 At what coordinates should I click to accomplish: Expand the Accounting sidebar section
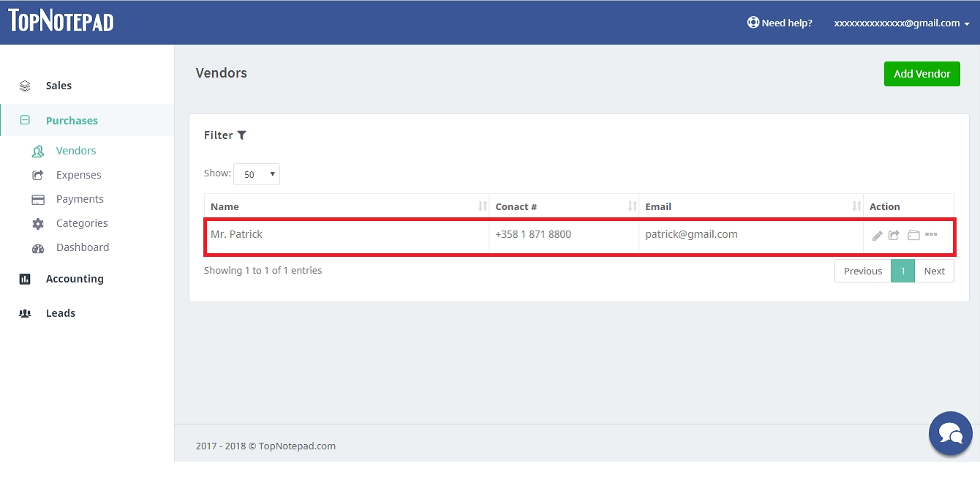[75, 279]
